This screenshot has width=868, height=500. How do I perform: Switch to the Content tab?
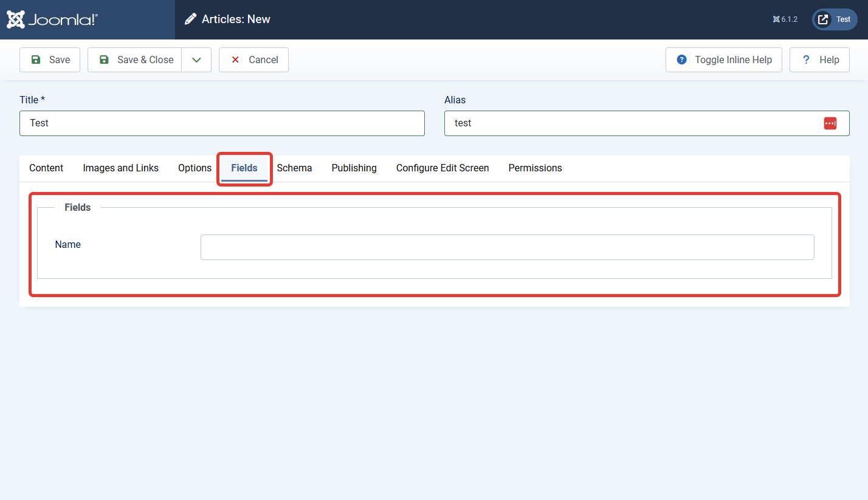[x=46, y=168]
